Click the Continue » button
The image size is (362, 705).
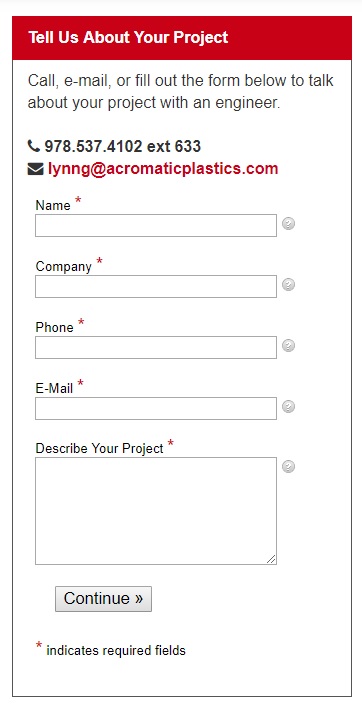pos(103,598)
